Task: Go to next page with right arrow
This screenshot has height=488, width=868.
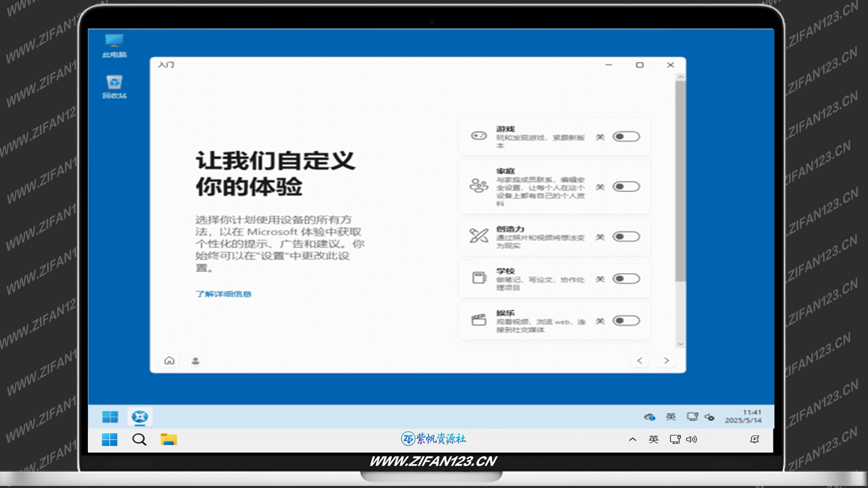Action: [x=667, y=360]
